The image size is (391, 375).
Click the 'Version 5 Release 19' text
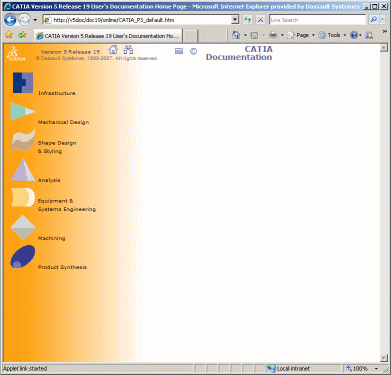point(70,52)
